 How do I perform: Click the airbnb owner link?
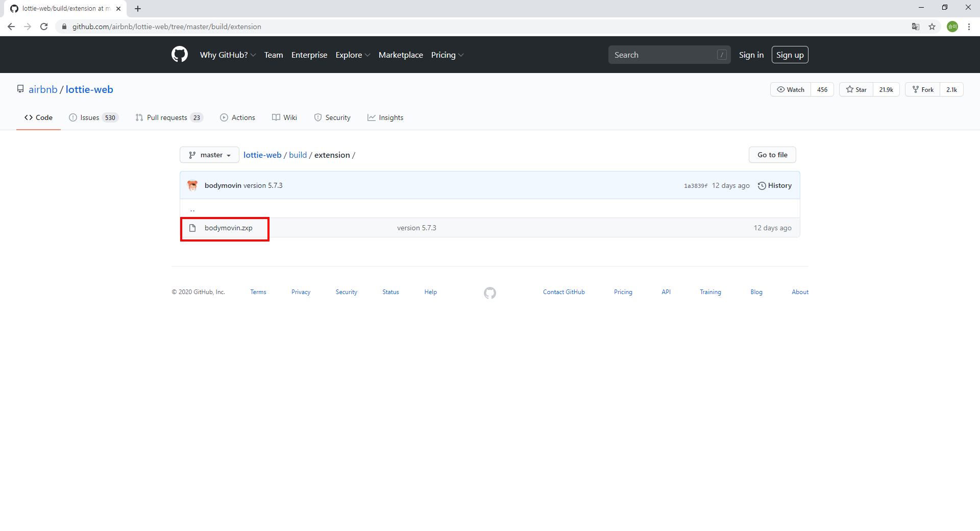point(43,89)
